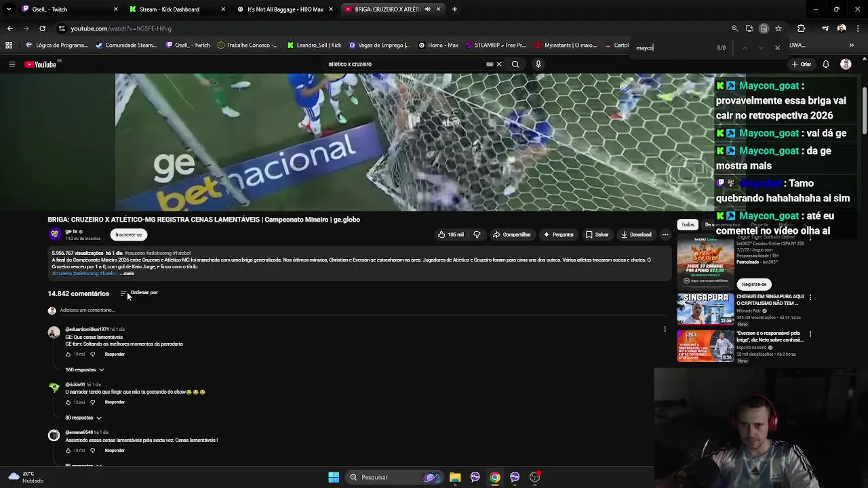Start voice search with the microphone

pyautogui.click(x=538, y=64)
